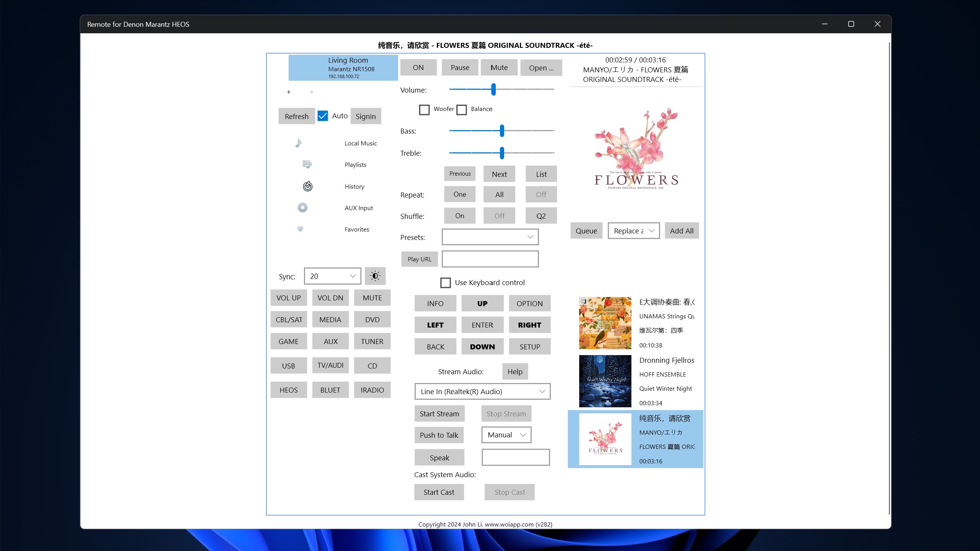The height and width of the screenshot is (551, 980).
Task: Open the www.woiapp.com link
Action: pos(508,524)
